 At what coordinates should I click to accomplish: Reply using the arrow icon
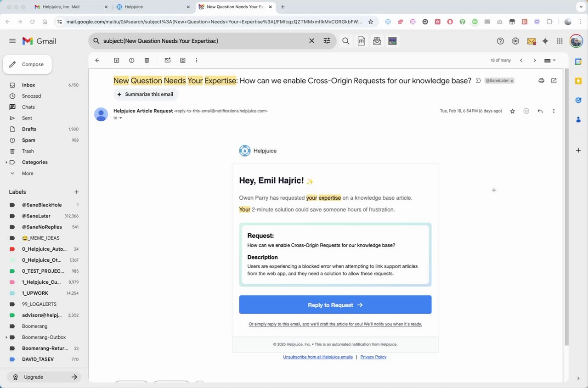pos(540,111)
